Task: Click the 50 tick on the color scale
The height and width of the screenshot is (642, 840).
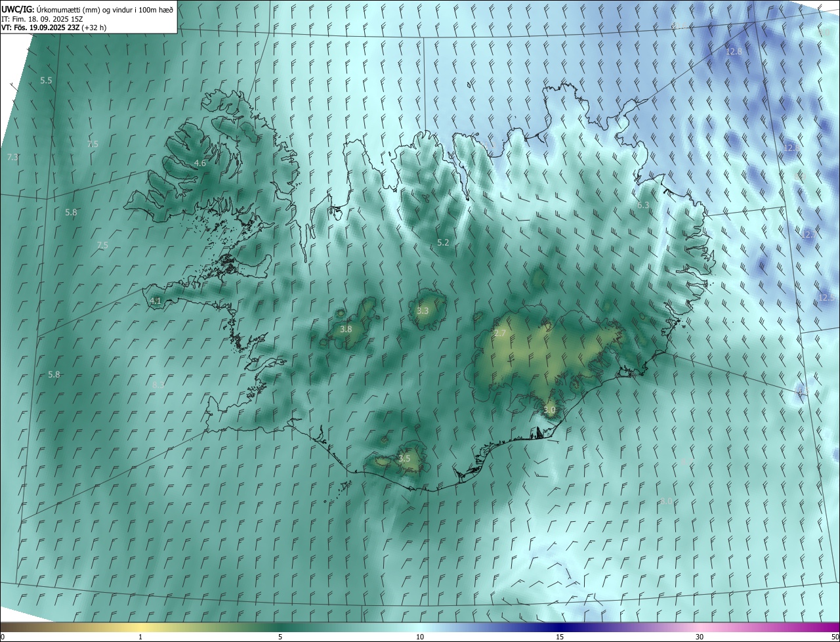Action: [x=835, y=637]
